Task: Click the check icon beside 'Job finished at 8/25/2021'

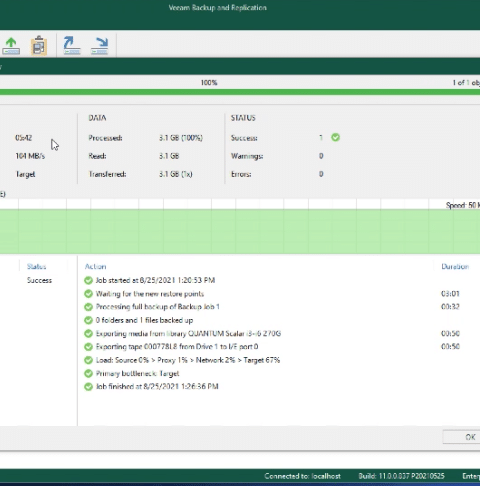Action: (88, 387)
